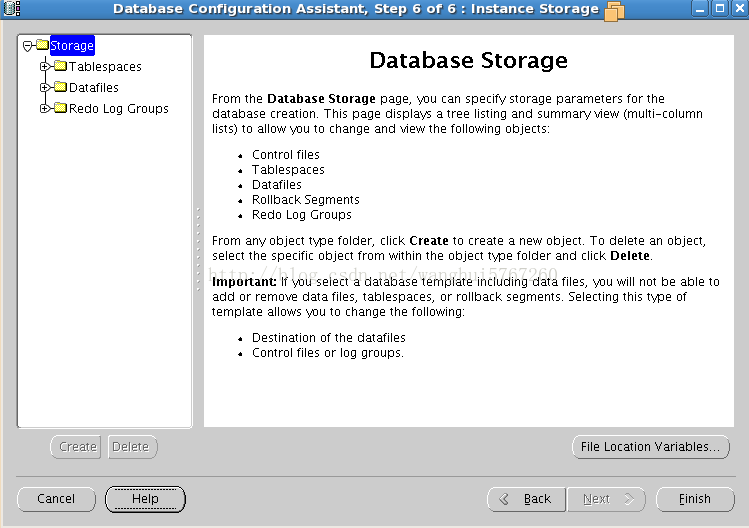Image resolution: width=749 pixels, height=528 pixels.
Task: Select the Storage tree item label
Action: point(72,45)
